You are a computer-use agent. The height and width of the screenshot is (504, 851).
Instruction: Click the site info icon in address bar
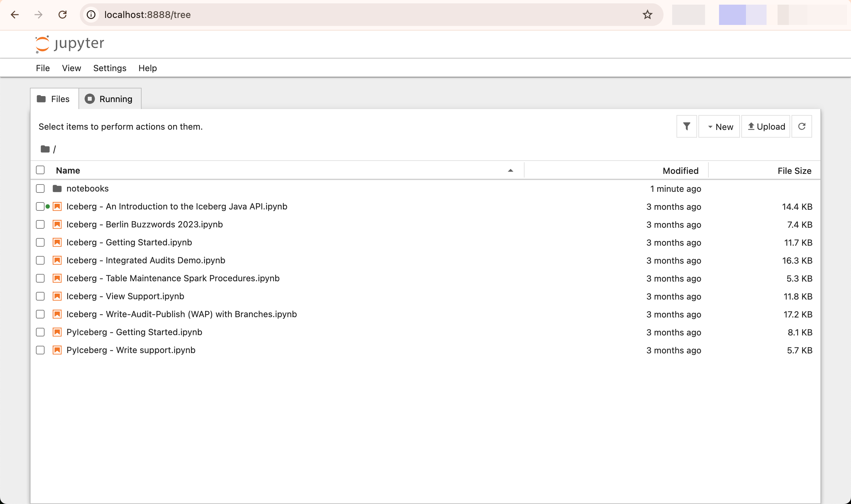pos(91,15)
